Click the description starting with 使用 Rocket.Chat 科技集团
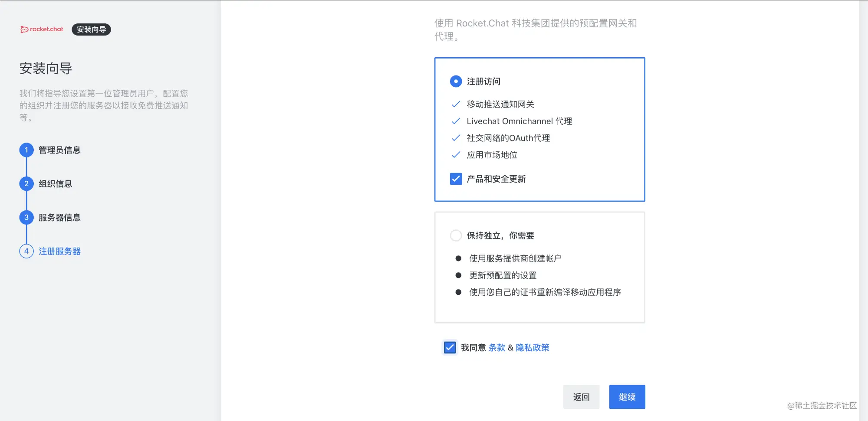 coord(536,29)
